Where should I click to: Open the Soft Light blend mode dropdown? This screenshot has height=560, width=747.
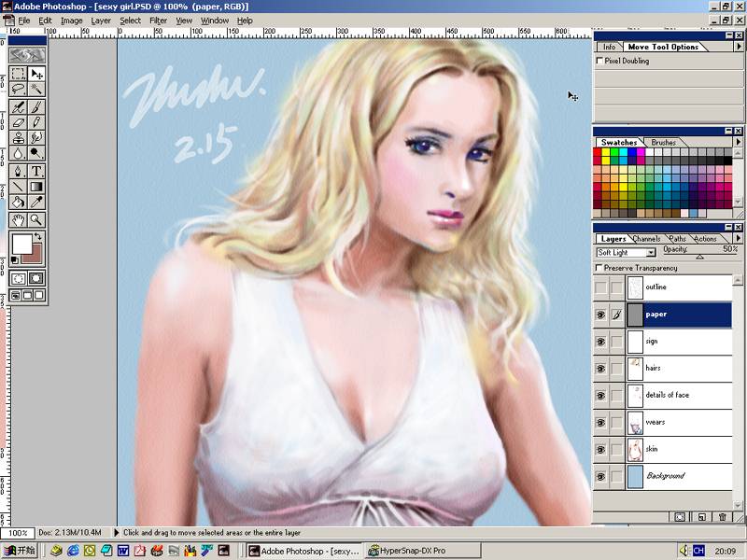click(x=626, y=252)
